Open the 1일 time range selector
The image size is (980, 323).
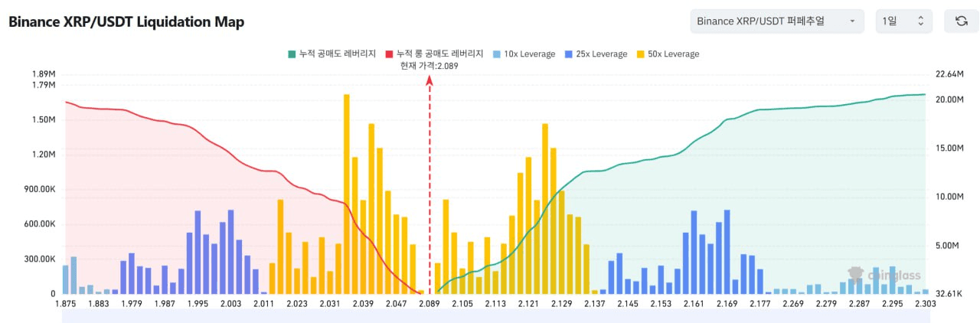pos(904,21)
